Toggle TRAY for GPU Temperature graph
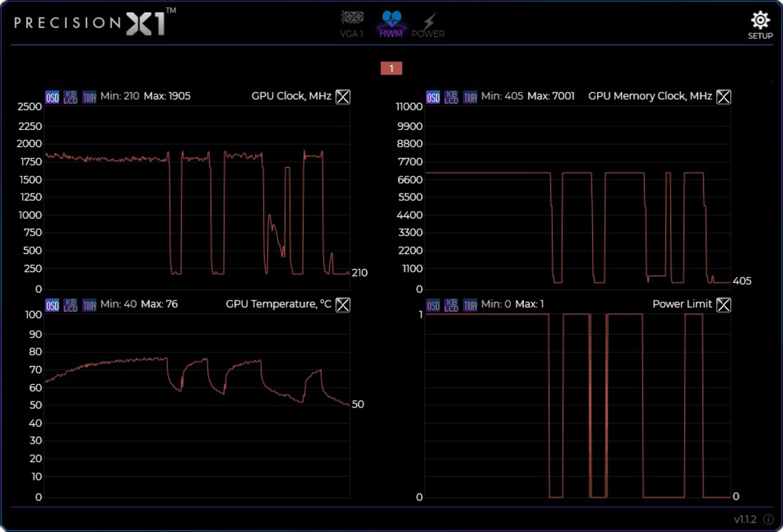This screenshot has width=783, height=532. click(90, 305)
